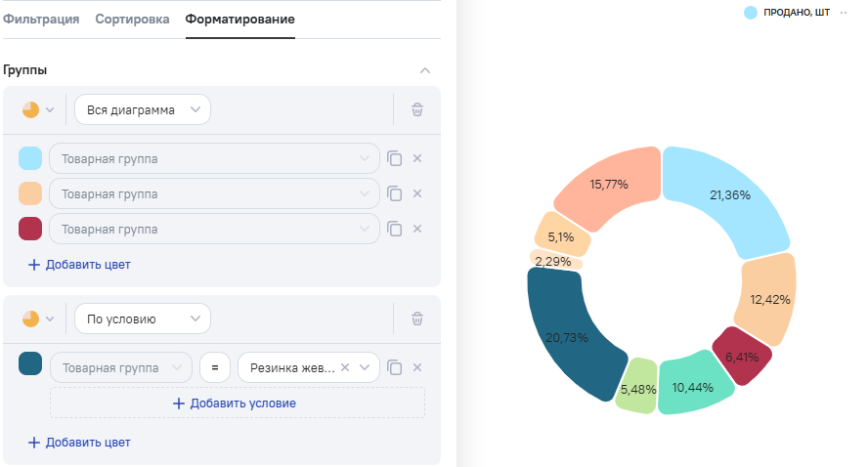Viewport: 868px width, 467px height.
Task: Delete the 'Вся диаграмма' group via trash icon
Action: 417,109
